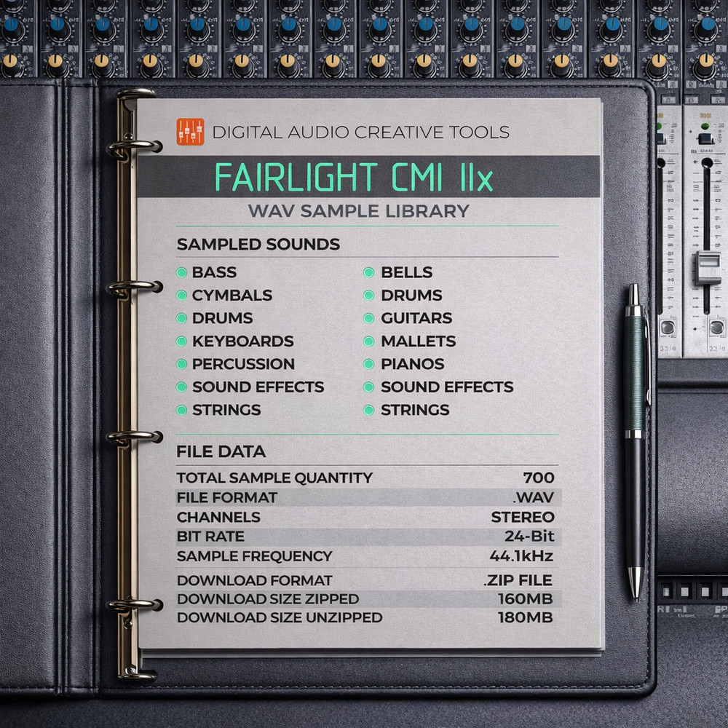Toggle the STRINGS item in the left column

[181, 410]
